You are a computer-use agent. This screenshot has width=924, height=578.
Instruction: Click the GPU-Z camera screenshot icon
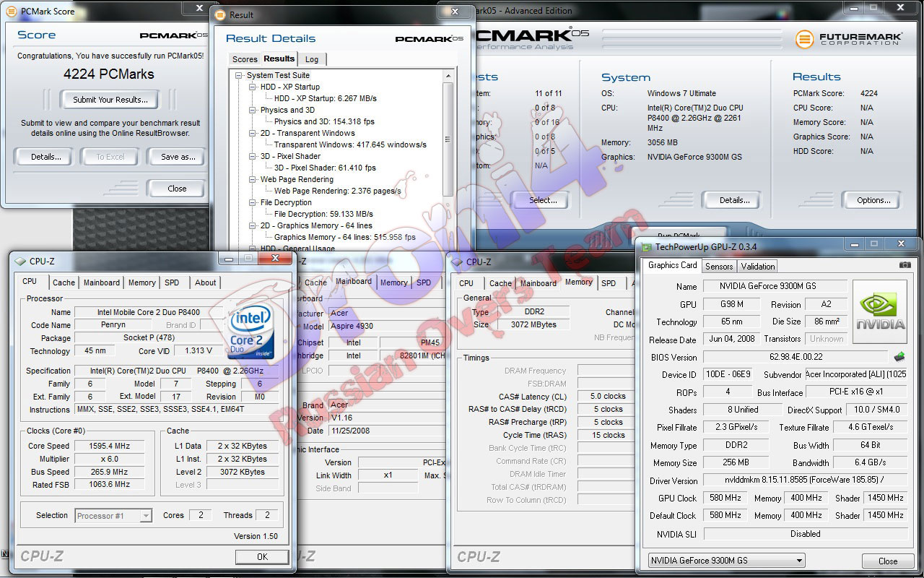(905, 265)
